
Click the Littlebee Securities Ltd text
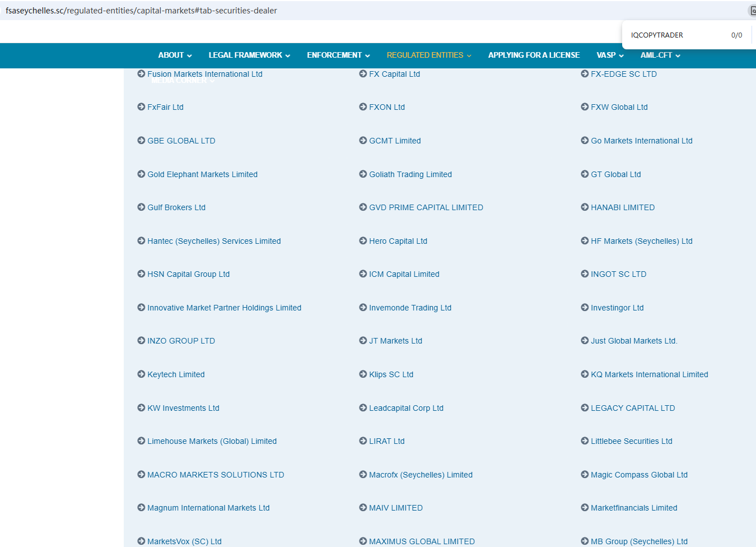click(632, 441)
